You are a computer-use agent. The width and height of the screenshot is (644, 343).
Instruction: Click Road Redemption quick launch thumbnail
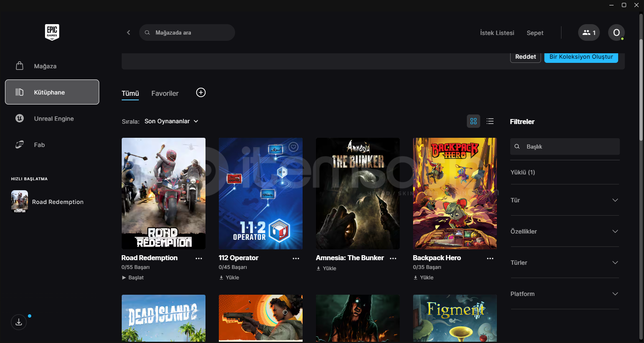pyautogui.click(x=20, y=201)
